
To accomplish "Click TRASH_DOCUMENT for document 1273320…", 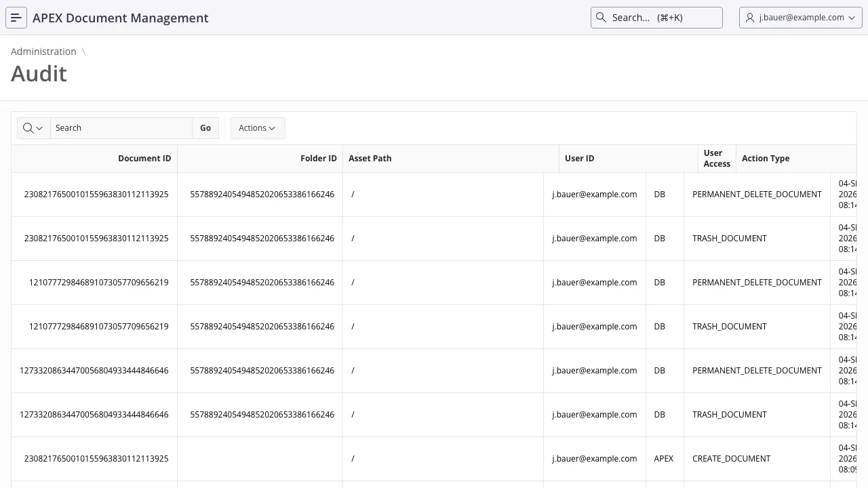I will tap(730, 415).
